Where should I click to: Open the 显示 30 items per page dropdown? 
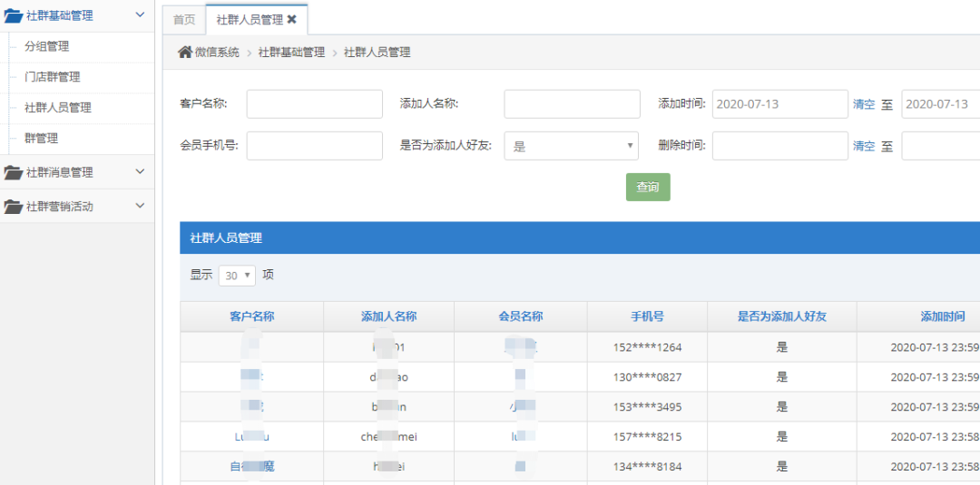237,276
